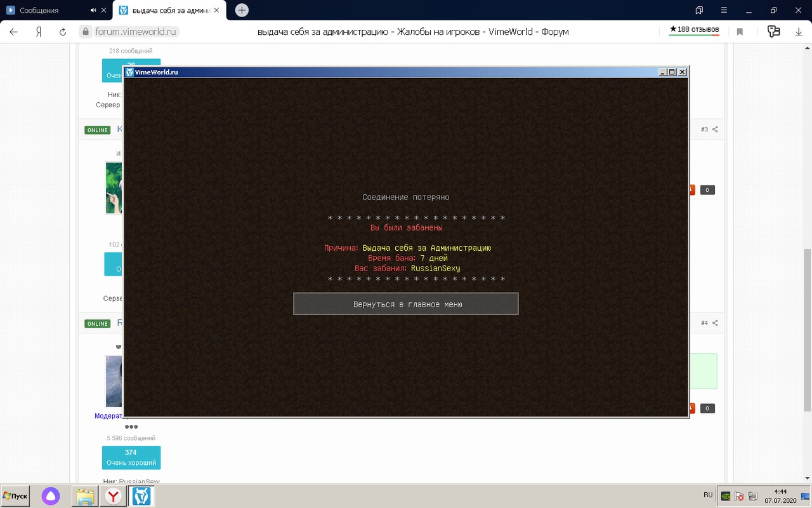The image size is (812, 508).
Task: Open the Yandex home page 'Я' icon
Action: 39,32
